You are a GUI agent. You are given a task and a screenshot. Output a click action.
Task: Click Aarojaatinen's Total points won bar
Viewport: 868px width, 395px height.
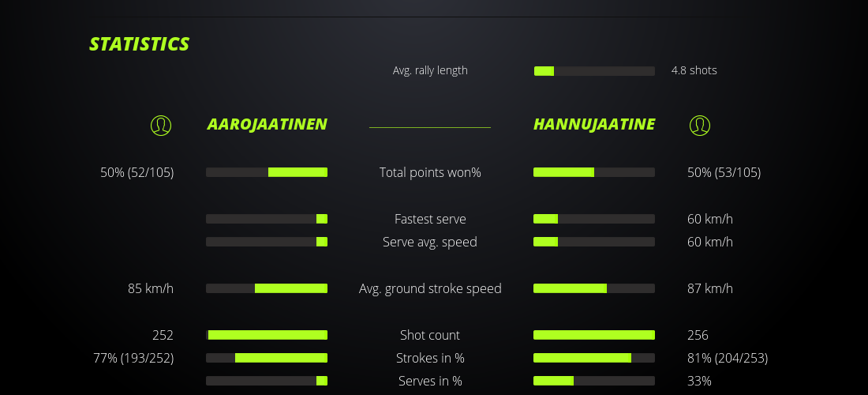(267, 172)
